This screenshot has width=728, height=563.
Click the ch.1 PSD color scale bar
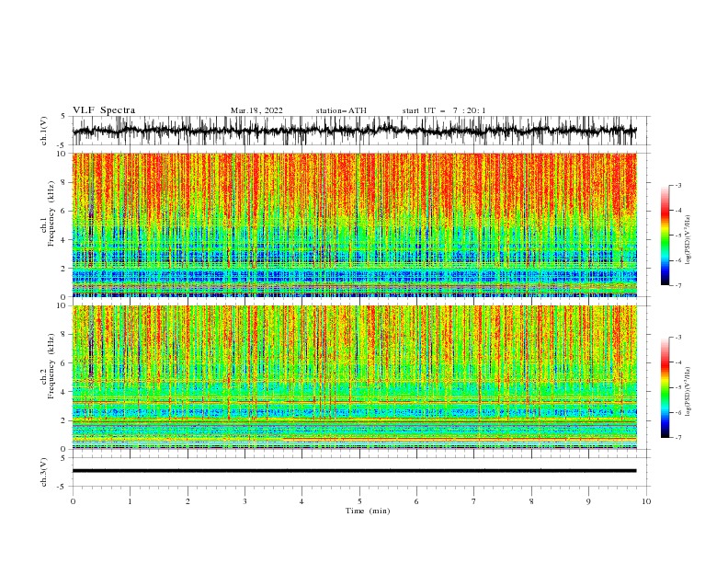(x=665, y=236)
